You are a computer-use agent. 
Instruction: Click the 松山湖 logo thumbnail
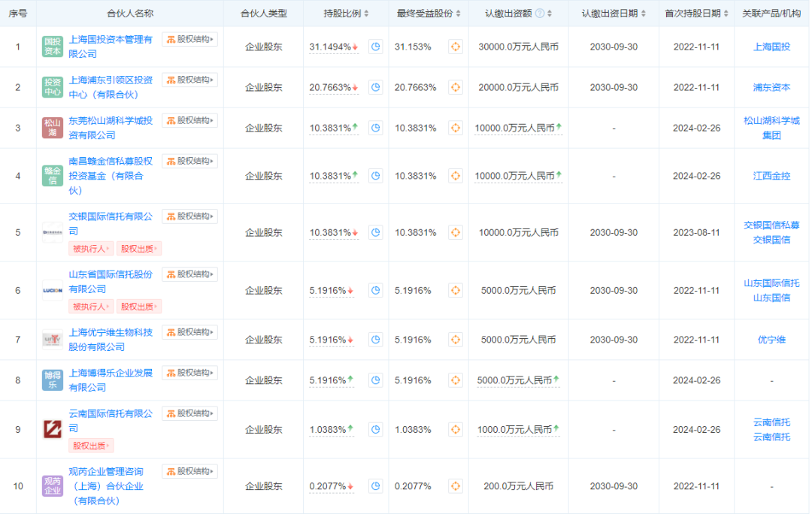coord(53,128)
